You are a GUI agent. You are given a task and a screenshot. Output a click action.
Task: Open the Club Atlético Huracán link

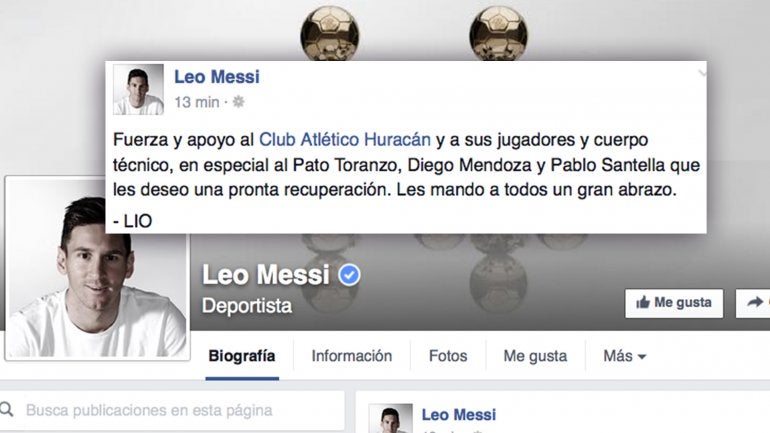pos(345,140)
